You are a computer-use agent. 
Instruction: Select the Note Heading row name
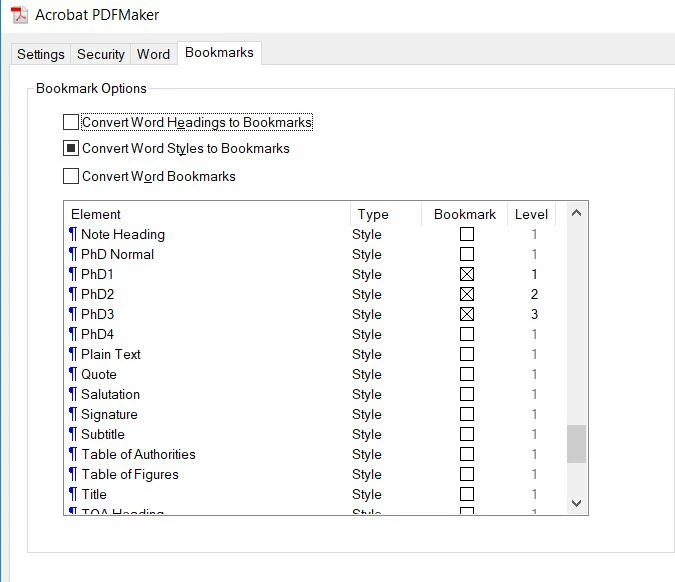[x=123, y=234]
